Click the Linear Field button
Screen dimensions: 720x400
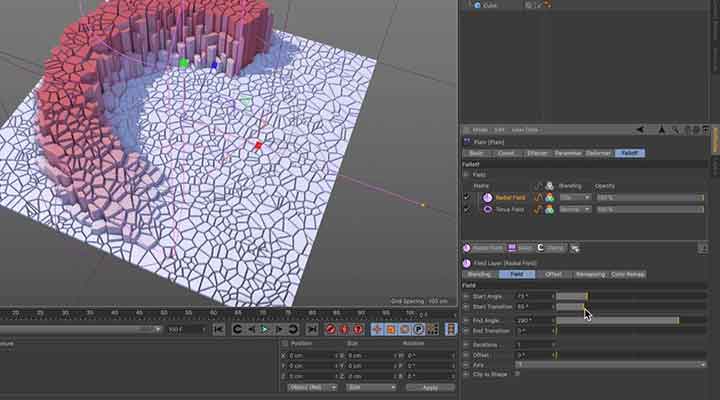(x=483, y=248)
